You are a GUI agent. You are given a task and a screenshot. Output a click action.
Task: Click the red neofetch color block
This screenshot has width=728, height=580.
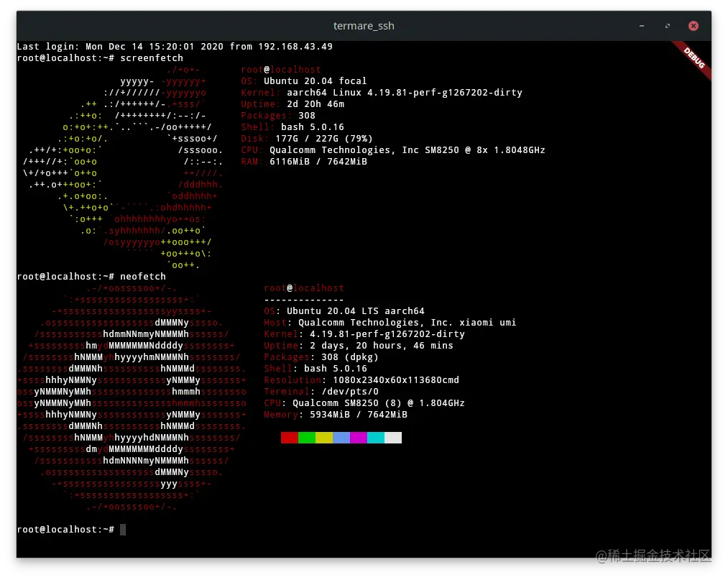289,438
